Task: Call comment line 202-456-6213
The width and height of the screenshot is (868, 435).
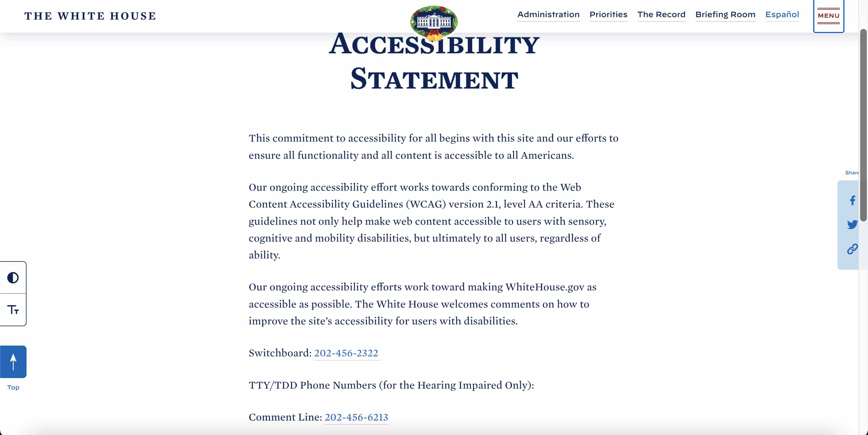Action: tap(356, 417)
